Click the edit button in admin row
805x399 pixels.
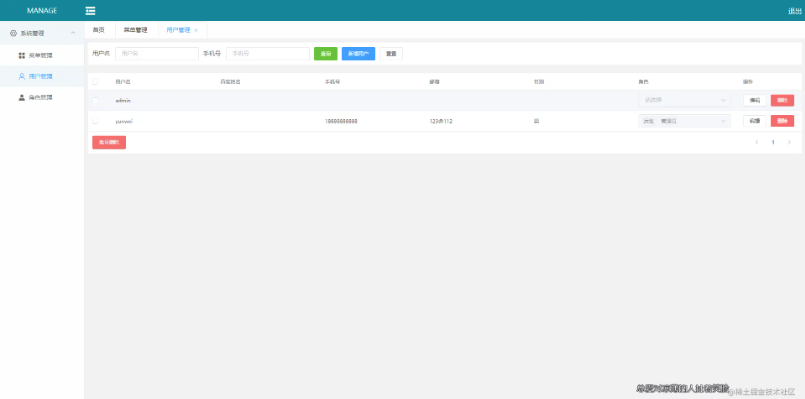tap(755, 100)
